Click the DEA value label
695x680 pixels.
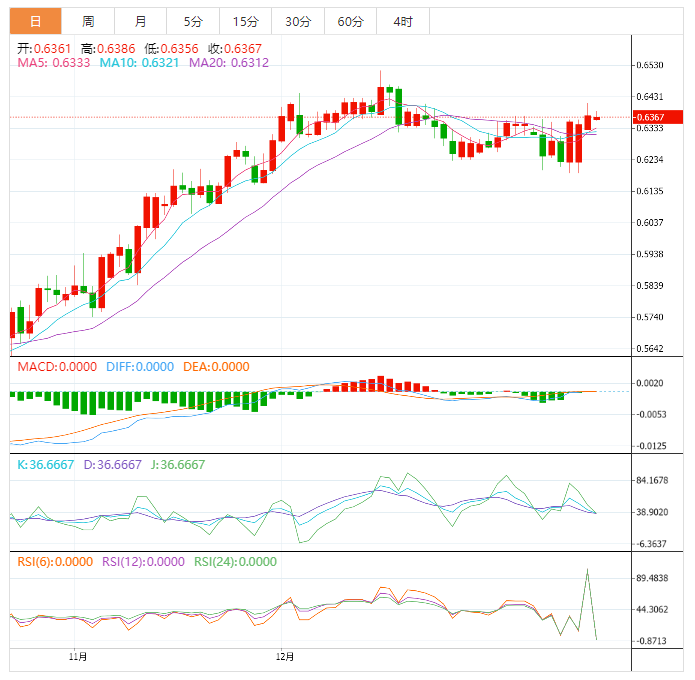click(214, 367)
